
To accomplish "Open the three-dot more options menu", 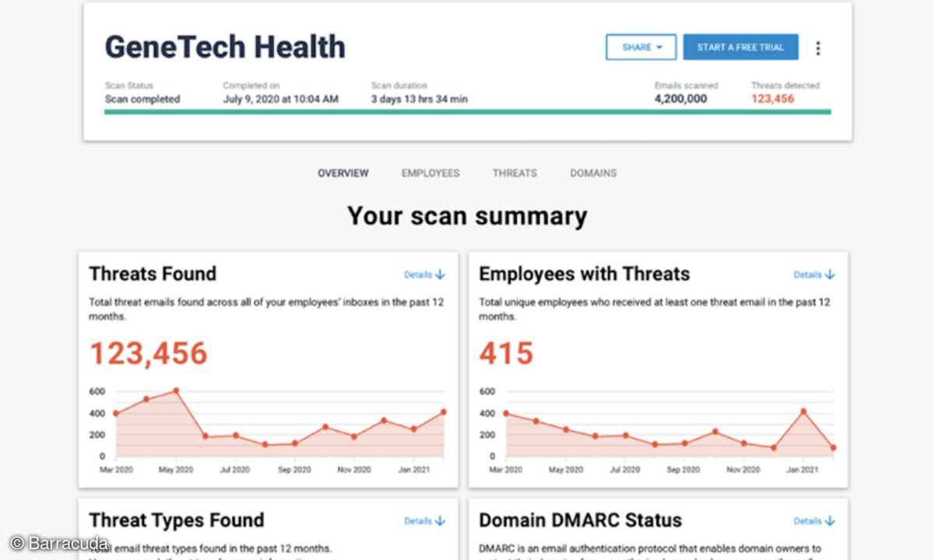I will pos(817,48).
